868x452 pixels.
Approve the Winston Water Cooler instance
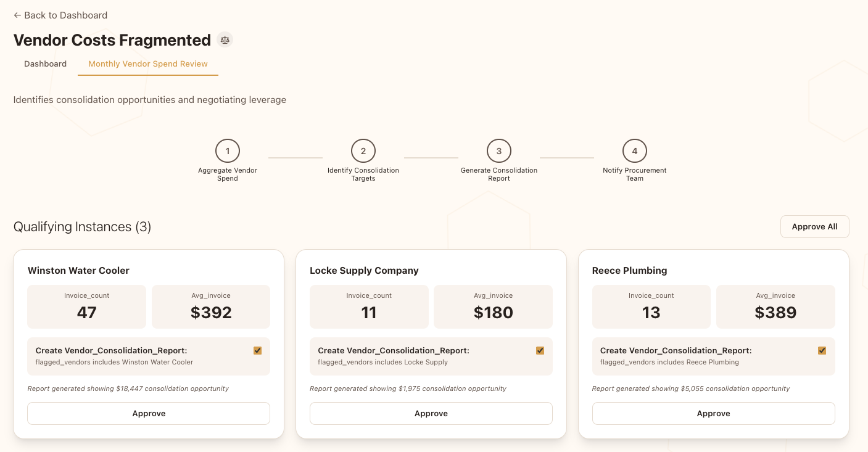pos(149,414)
